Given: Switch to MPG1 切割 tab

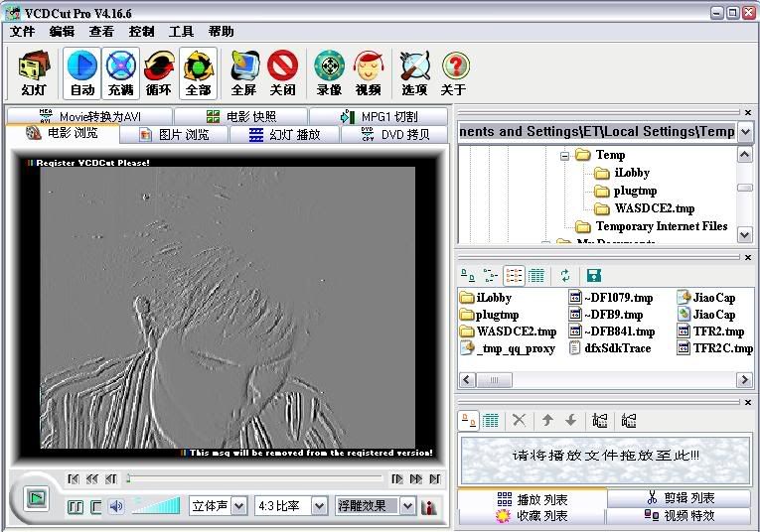Looking at the screenshot, I should [379, 116].
